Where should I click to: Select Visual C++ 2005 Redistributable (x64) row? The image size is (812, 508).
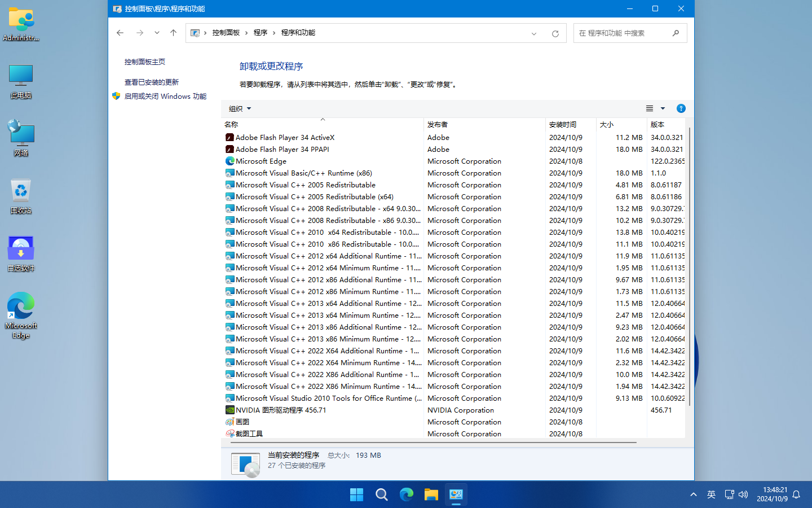(x=454, y=196)
